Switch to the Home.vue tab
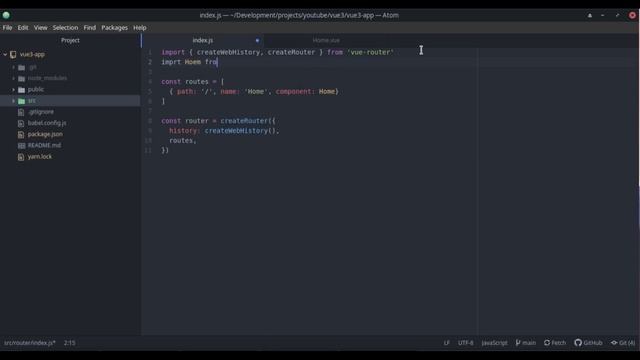The width and height of the screenshot is (640, 360). pos(326,40)
